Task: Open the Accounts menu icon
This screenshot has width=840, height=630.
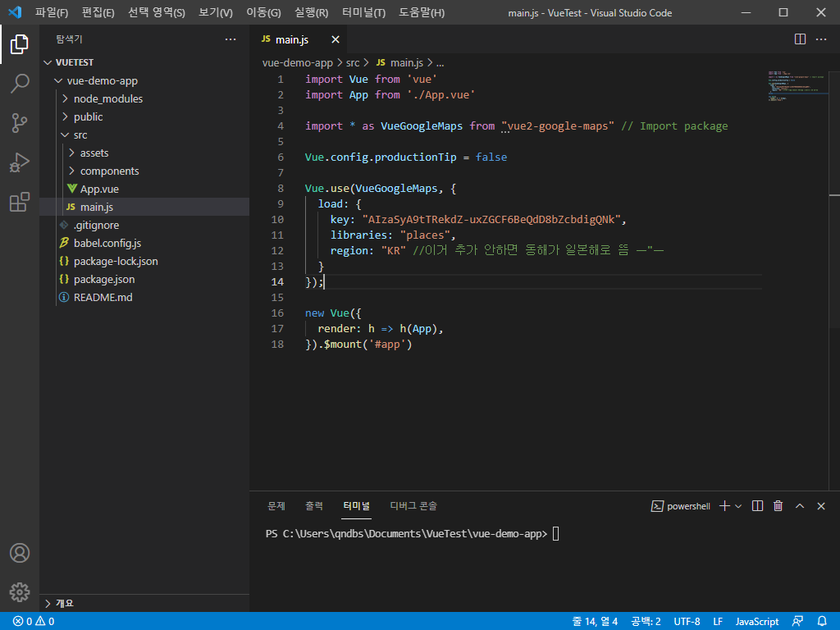Action: click(20, 553)
